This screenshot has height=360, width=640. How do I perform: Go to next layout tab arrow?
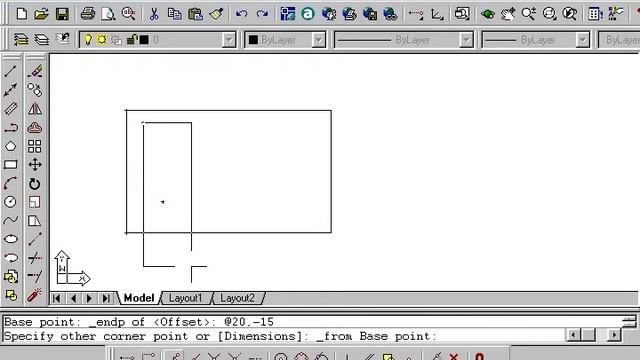89,298
